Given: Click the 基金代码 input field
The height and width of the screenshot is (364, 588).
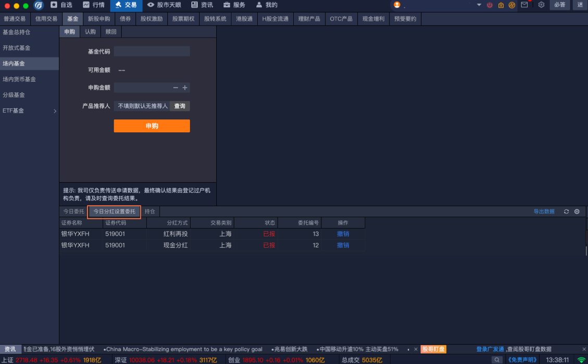Looking at the screenshot, I should (x=152, y=52).
